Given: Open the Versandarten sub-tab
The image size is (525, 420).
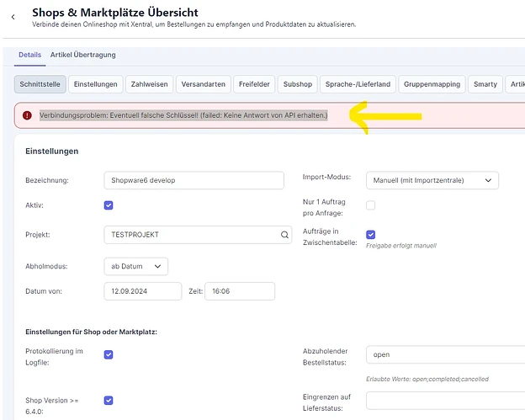Looking at the screenshot, I should [x=204, y=84].
